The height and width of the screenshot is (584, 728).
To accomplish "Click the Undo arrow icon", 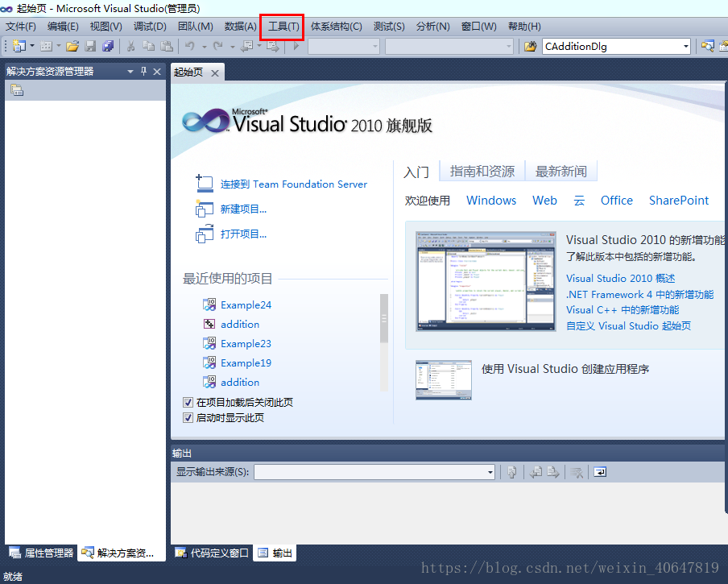I will click(190, 46).
